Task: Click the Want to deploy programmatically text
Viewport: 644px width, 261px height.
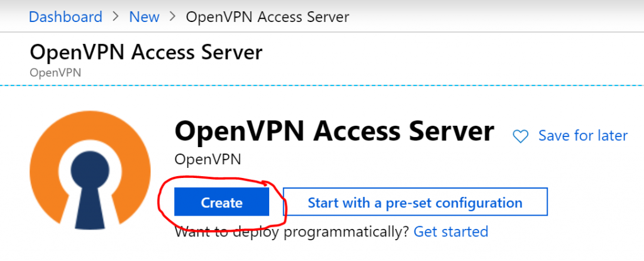Action: click(x=292, y=232)
